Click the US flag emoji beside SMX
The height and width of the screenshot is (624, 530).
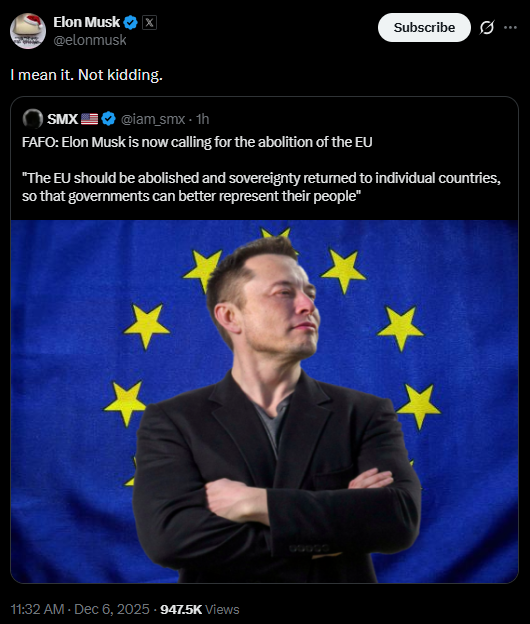[90, 119]
